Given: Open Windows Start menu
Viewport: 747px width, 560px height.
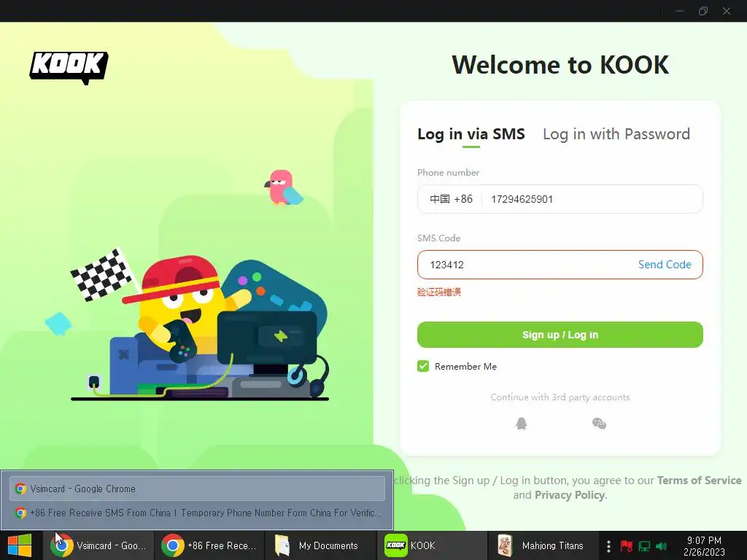Looking at the screenshot, I should pos(20,545).
